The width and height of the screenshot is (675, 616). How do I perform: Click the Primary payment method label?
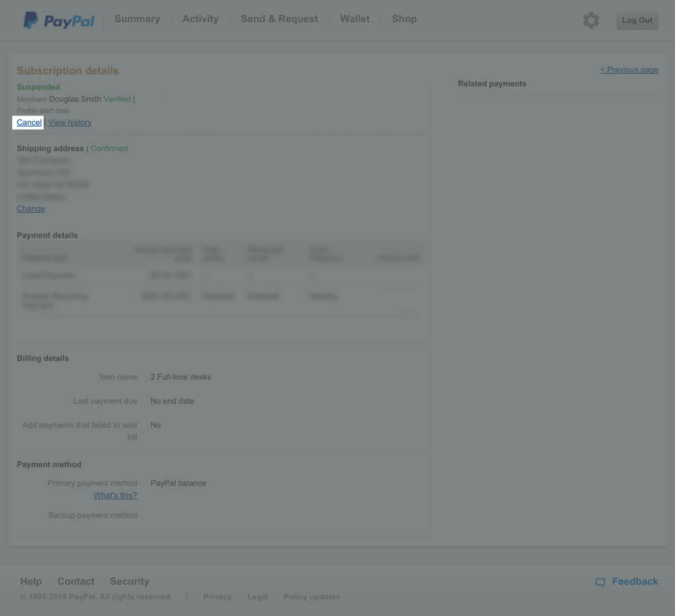(x=92, y=483)
